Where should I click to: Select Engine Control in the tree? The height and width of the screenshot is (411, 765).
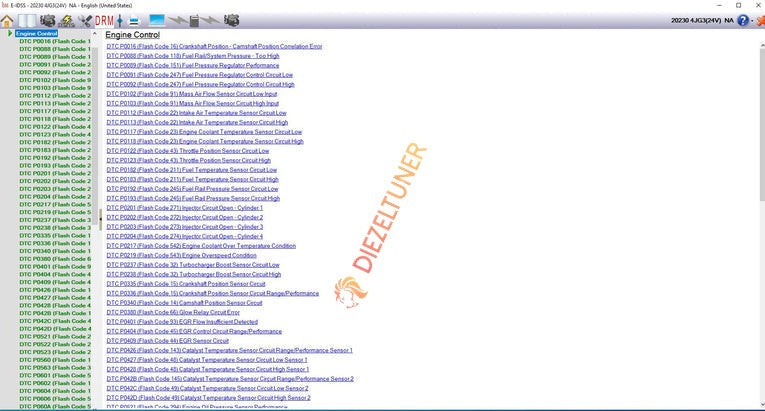click(x=37, y=34)
